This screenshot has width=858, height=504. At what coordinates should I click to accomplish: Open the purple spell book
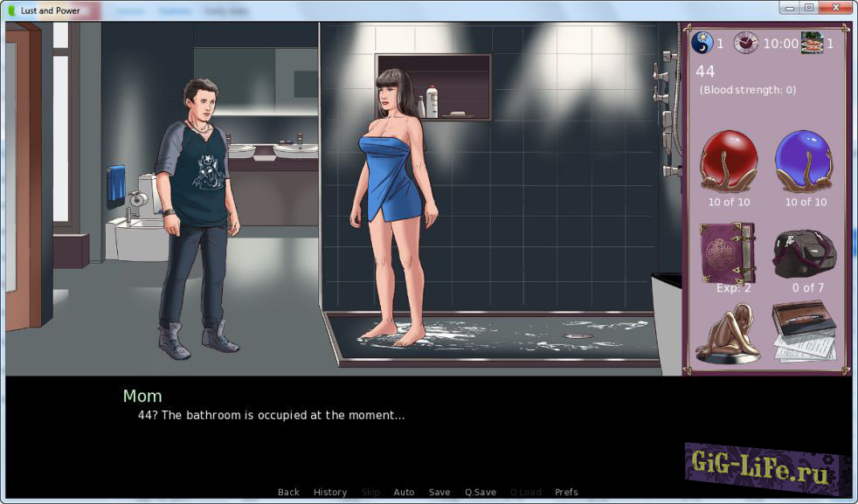(x=727, y=252)
